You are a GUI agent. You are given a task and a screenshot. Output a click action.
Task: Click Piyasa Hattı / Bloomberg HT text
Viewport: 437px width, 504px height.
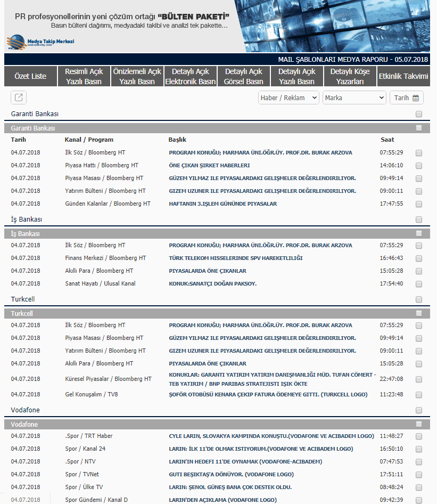[x=102, y=166]
